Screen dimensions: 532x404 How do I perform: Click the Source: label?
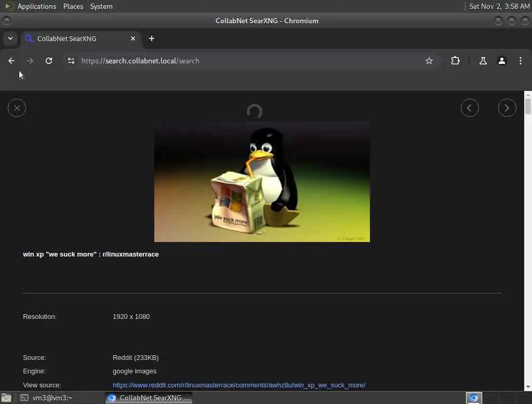tap(34, 358)
